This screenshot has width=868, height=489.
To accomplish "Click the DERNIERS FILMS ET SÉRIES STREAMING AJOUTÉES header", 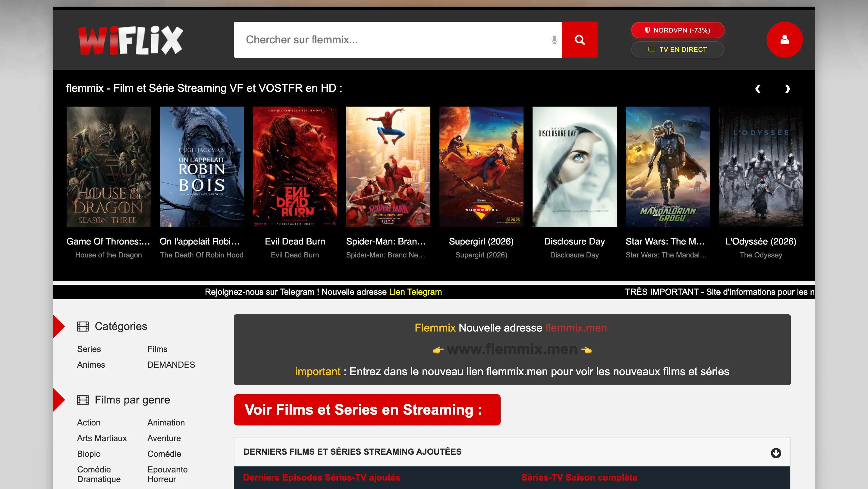I will pyautogui.click(x=512, y=452).
